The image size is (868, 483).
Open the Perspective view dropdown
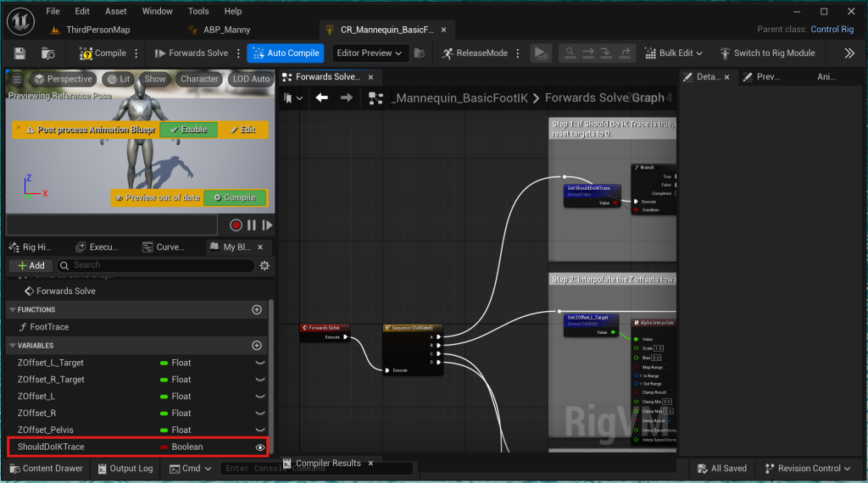pyautogui.click(x=63, y=79)
